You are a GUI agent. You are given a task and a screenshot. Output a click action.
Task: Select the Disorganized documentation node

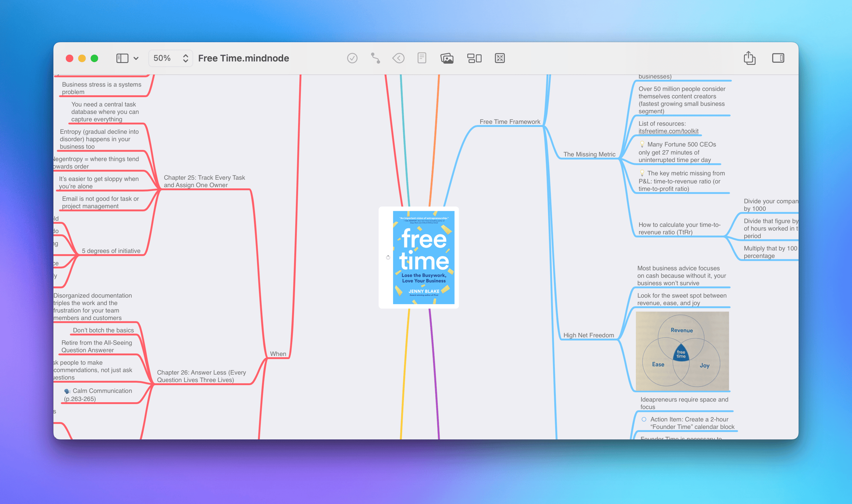(93, 307)
